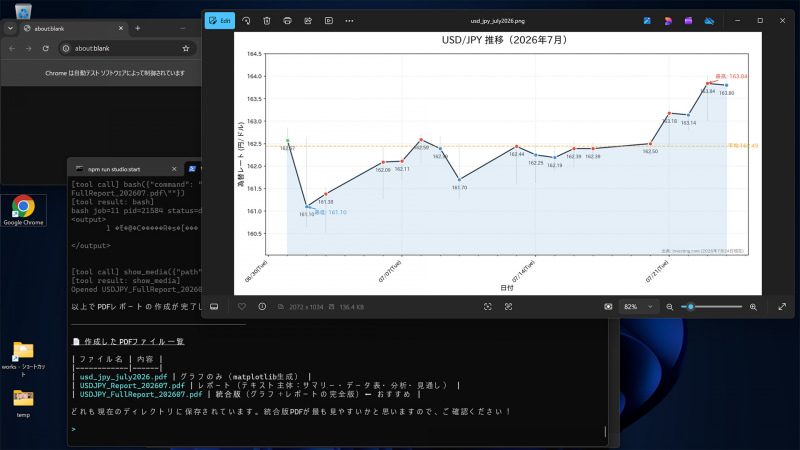The height and width of the screenshot is (450, 800).
Task: Toggle the filmstrip in Photos bottom bar
Action: (214, 307)
